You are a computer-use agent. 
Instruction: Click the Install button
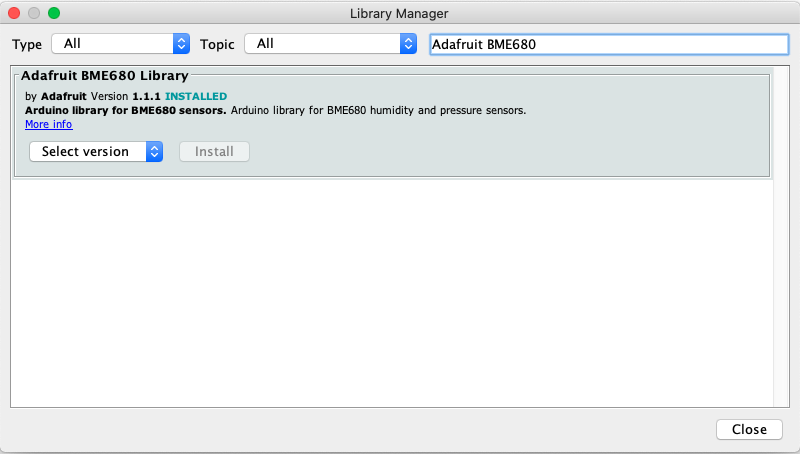[x=214, y=152]
